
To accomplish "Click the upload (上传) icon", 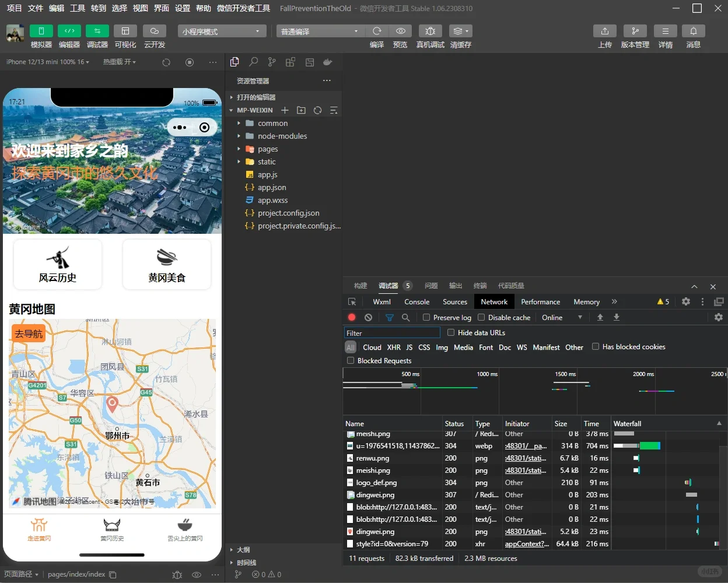I will tap(605, 31).
